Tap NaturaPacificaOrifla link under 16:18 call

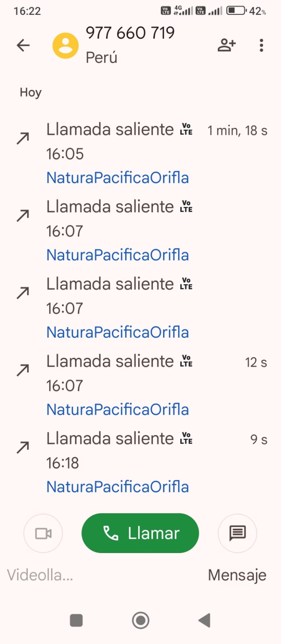tap(118, 487)
